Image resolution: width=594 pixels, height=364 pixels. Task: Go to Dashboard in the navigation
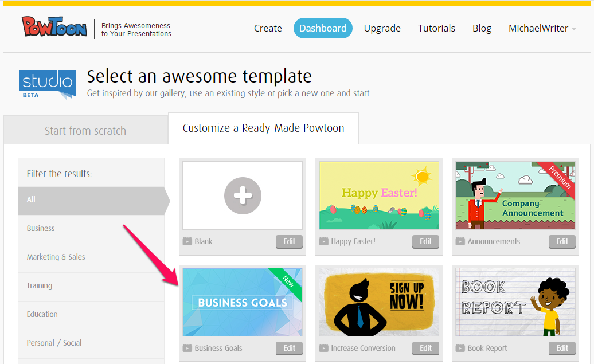(323, 28)
